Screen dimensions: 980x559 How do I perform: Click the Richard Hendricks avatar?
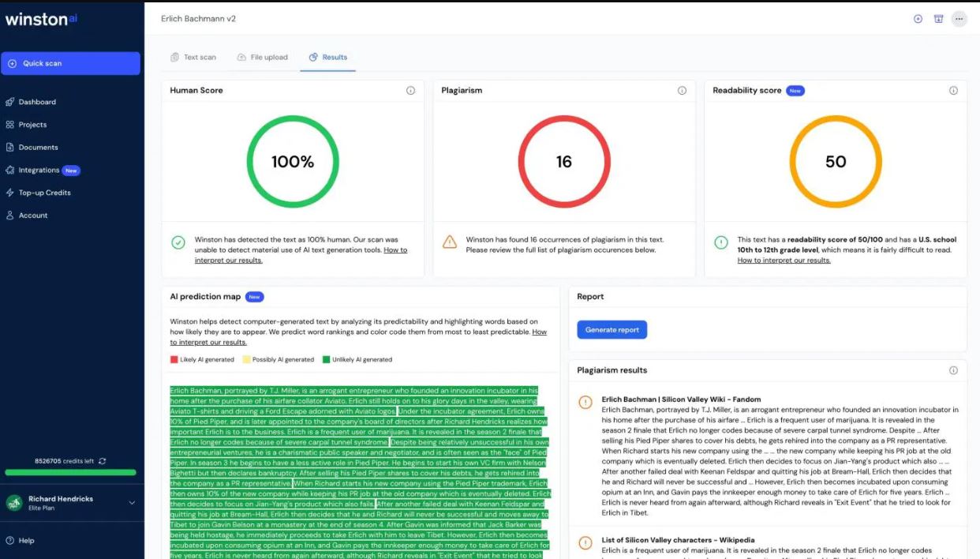(x=13, y=503)
